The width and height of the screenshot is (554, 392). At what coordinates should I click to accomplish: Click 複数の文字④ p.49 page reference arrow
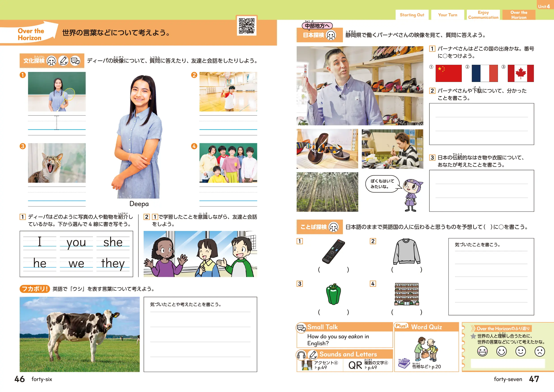point(366,368)
